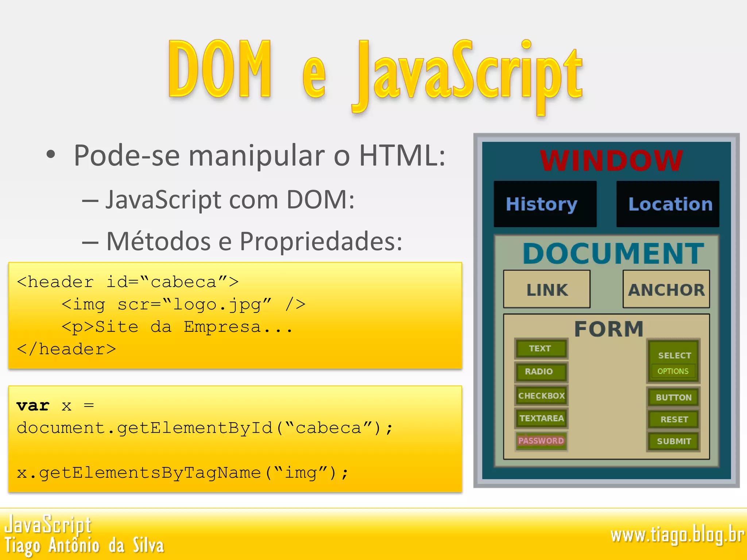Image resolution: width=747 pixels, height=560 pixels.
Task: Click the PASSWORD element in the FORM
Action: click(541, 441)
